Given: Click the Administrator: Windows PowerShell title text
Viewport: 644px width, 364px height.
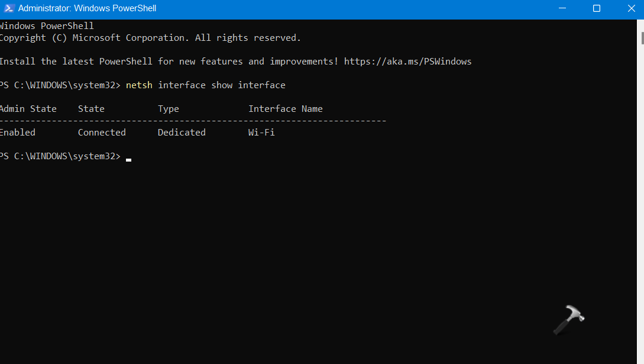Looking at the screenshot, I should [87, 9].
